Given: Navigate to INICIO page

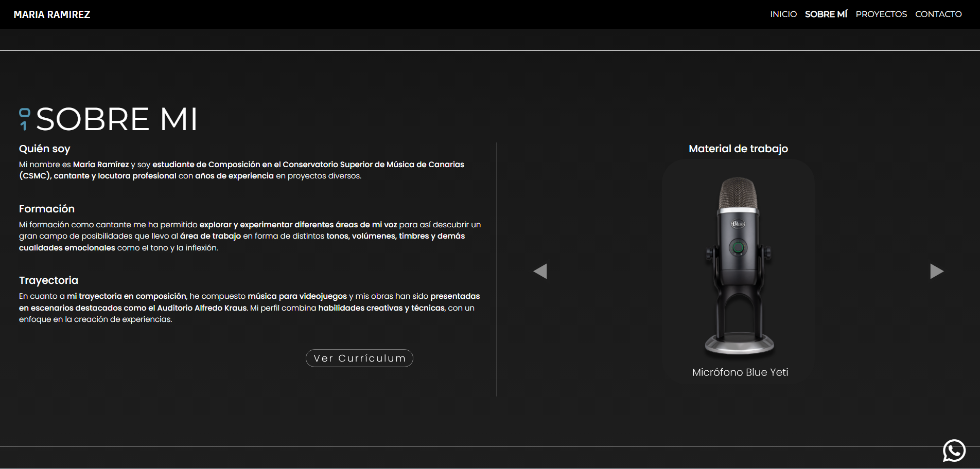Looking at the screenshot, I should (783, 14).
